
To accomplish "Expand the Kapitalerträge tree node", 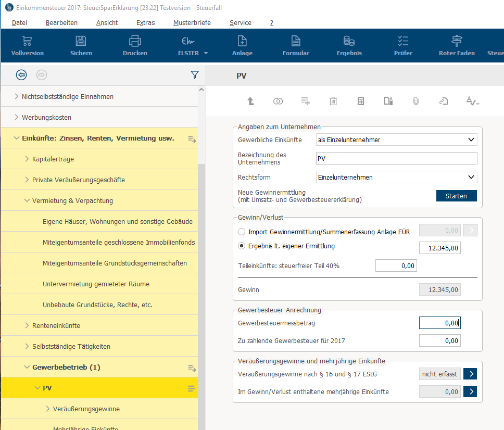I will pos(27,159).
